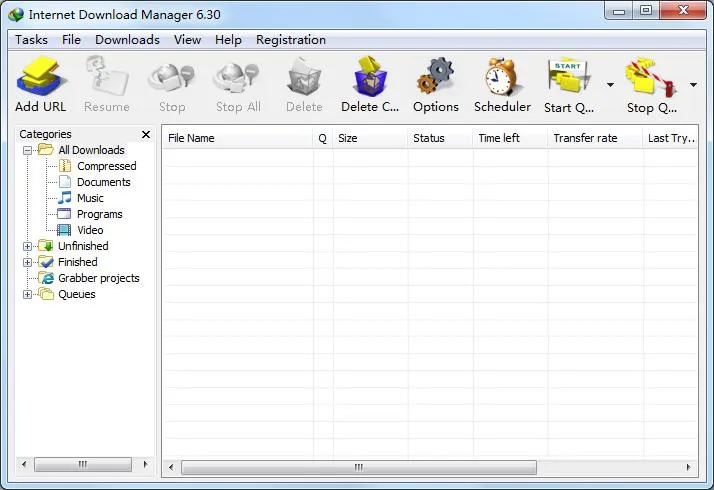Image resolution: width=714 pixels, height=490 pixels.
Task: Open the File menu
Action: 71,40
